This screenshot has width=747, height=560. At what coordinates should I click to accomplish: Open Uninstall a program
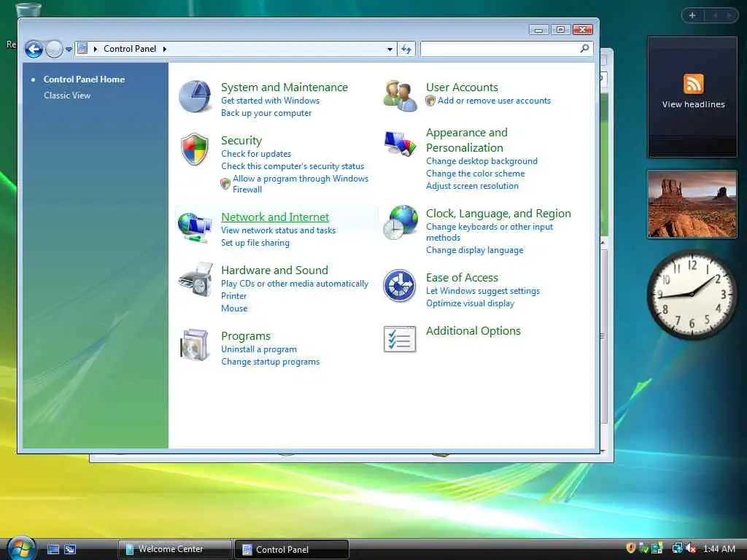pyautogui.click(x=259, y=349)
